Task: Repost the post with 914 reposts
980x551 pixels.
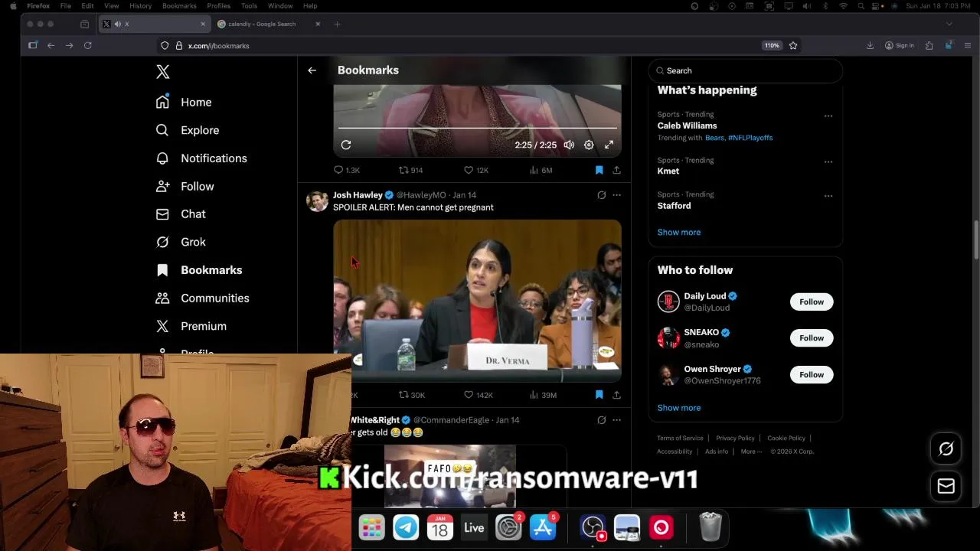Action: [411, 170]
